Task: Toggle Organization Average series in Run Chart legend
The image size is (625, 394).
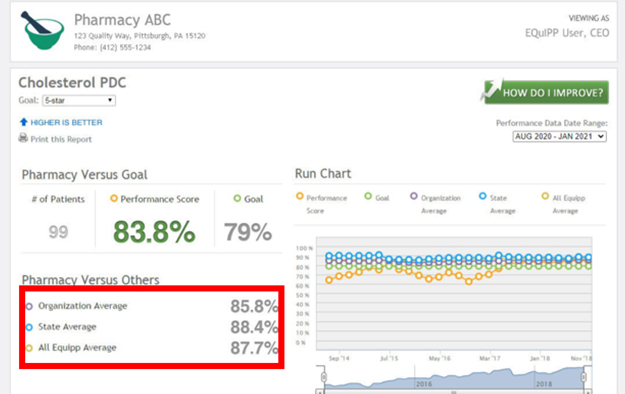Action: coord(435,204)
